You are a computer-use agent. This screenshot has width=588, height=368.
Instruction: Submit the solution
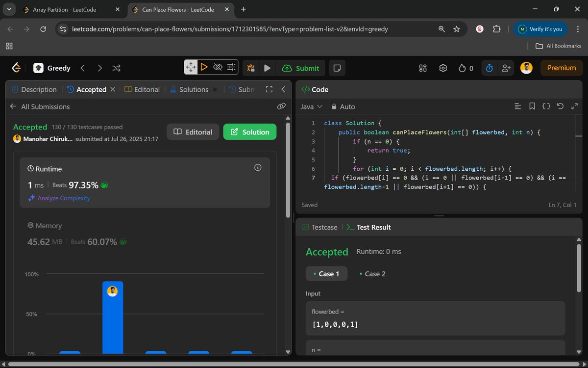pyautogui.click(x=301, y=68)
